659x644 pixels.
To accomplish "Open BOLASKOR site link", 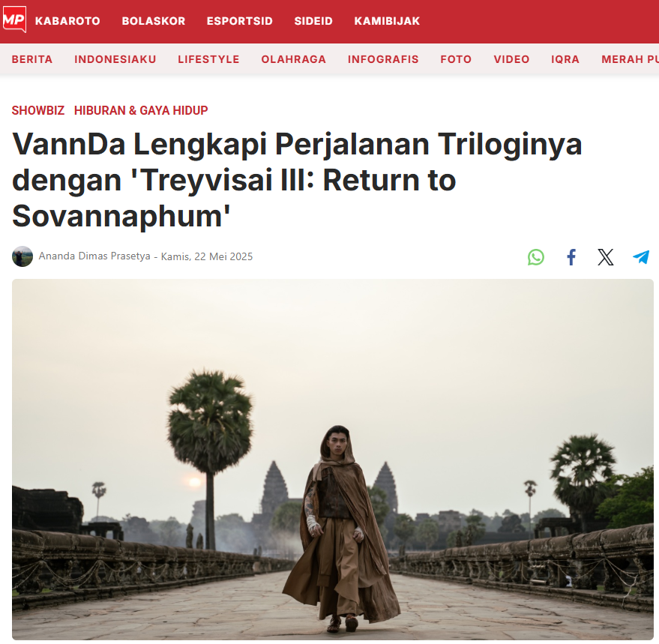I will [154, 21].
